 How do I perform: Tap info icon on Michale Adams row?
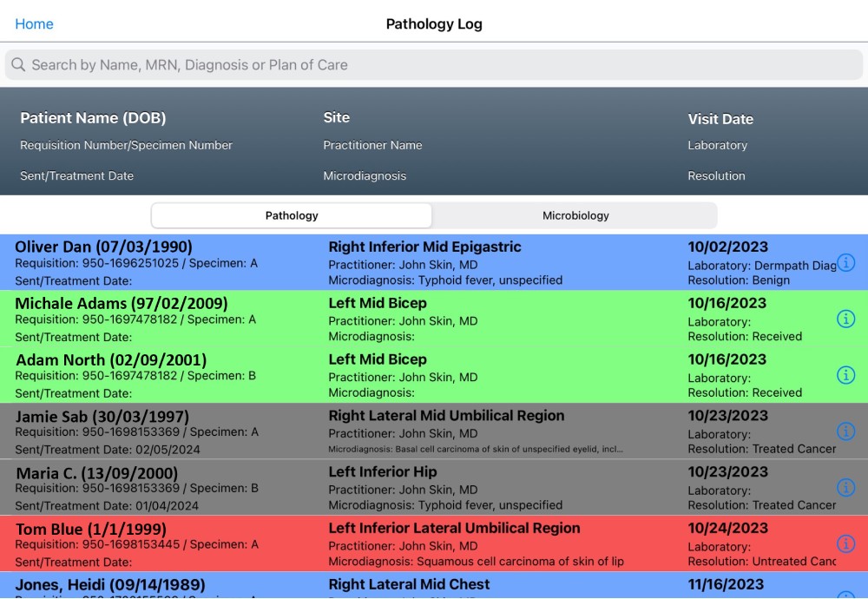click(845, 319)
